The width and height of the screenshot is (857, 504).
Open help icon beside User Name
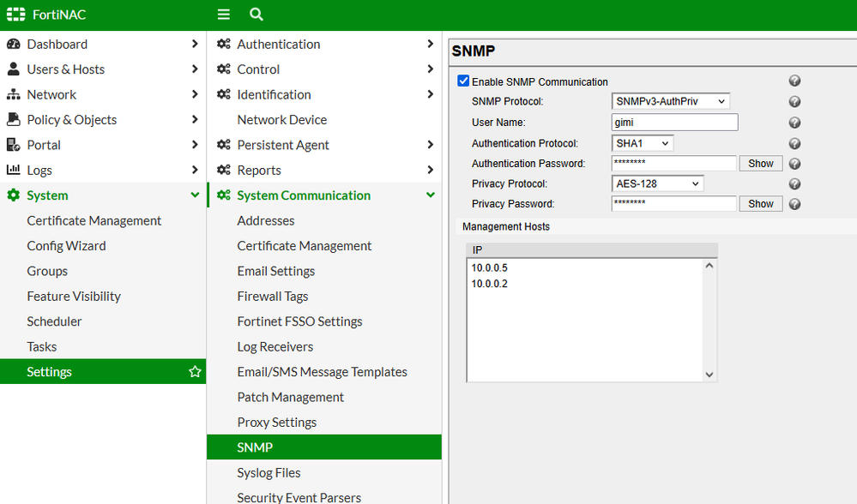794,123
